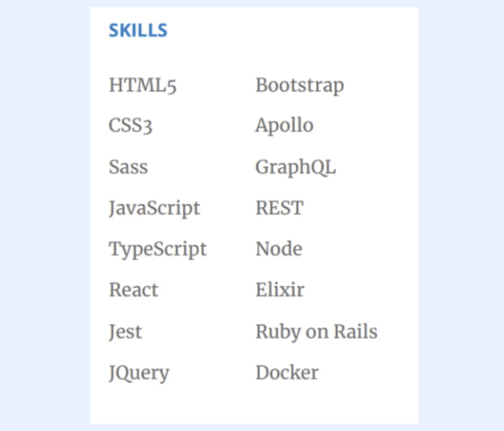Select the Jest skill entry

coord(125,331)
